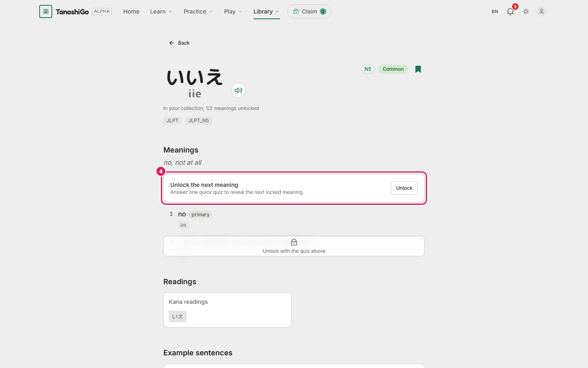
Task: Toggle the light/dark theme sun icon
Action: [526, 11]
